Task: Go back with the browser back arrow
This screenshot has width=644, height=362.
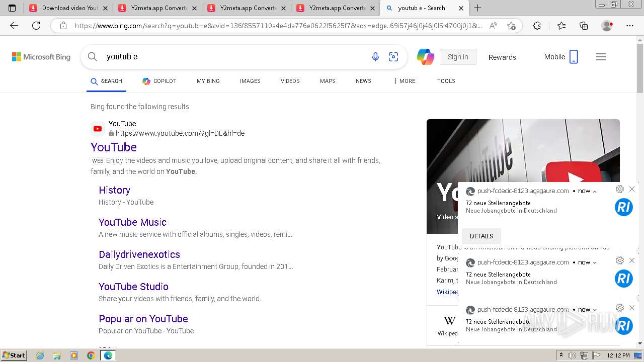Action: (14, 26)
